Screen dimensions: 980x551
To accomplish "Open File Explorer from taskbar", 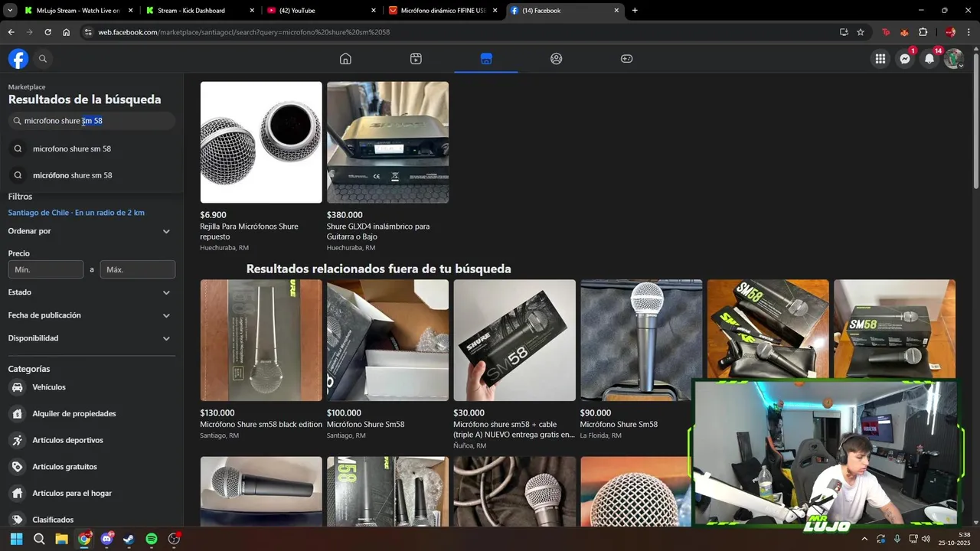I will [x=61, y=539].
